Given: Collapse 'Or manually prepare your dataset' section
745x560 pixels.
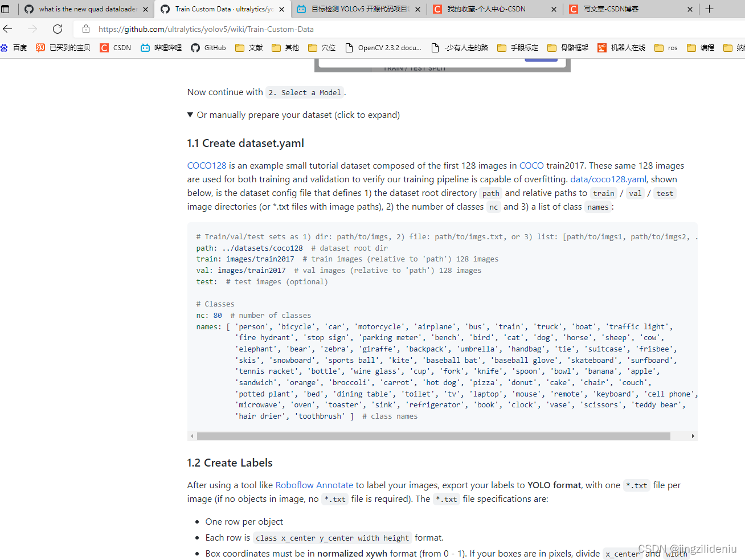Looking at the screenshot, I should point(293,115).
